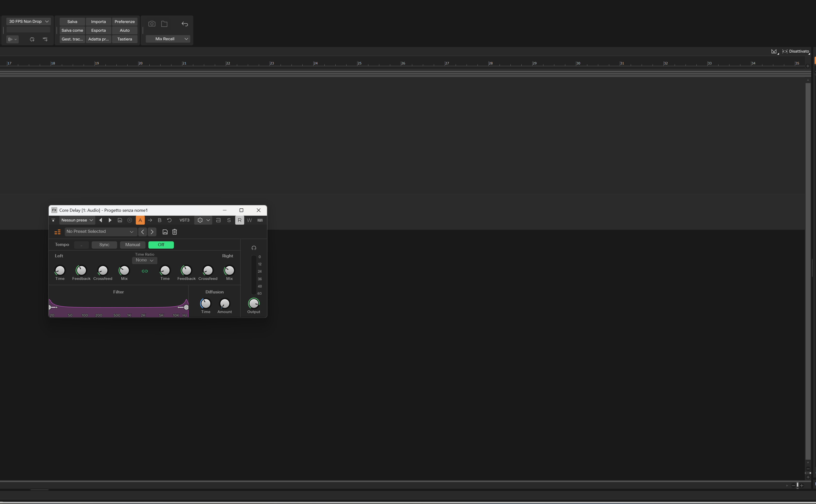This screenshot has width=816, height=504.
Task: Select Manual tempo mode
Action: (132, 245)
